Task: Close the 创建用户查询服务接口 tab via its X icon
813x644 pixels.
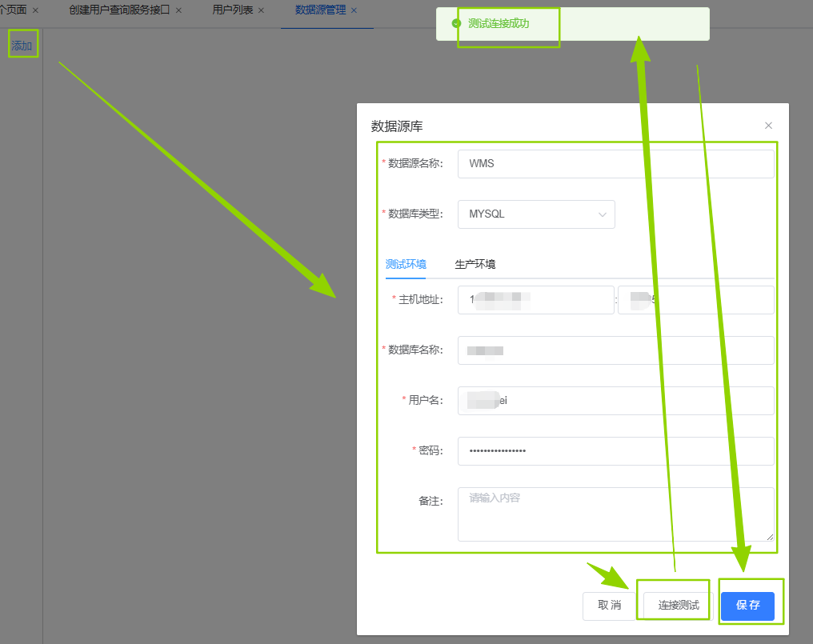Action: point(178,10)
